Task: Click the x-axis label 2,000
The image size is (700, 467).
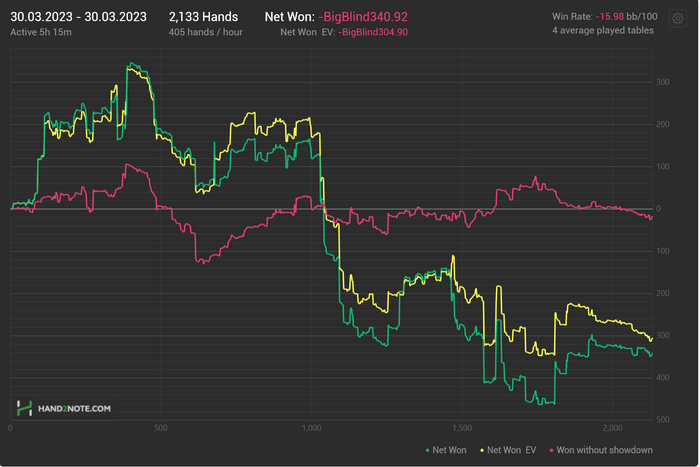Action: (x=612, y=428)
